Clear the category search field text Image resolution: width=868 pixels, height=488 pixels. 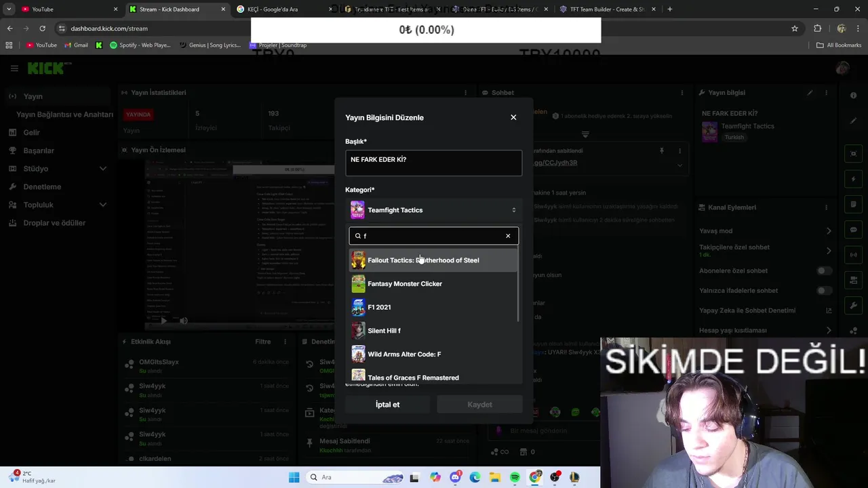click(x=508, y=236)
